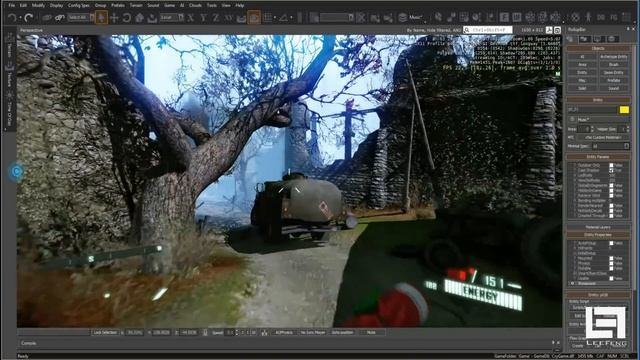Click the No Custom Material button
This screenshot has width=640, height=360.
(603, 138)
